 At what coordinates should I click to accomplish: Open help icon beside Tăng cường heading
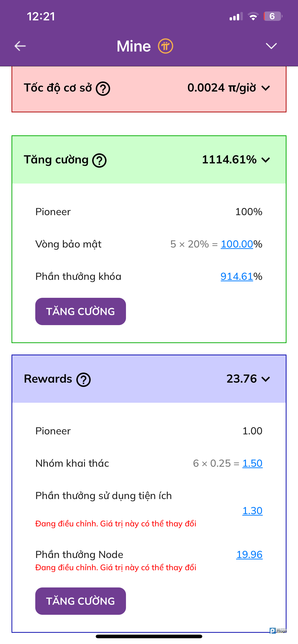(99, 161)
